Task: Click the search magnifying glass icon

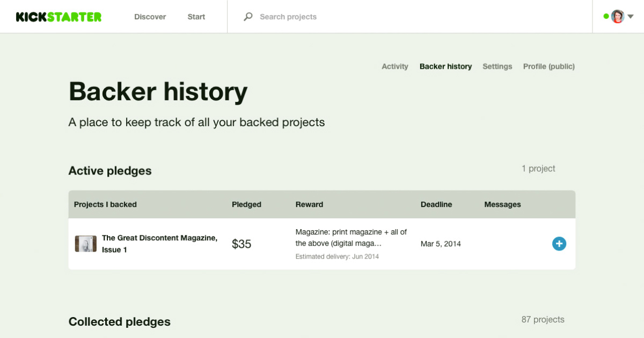Action: (x=247, y=17)
